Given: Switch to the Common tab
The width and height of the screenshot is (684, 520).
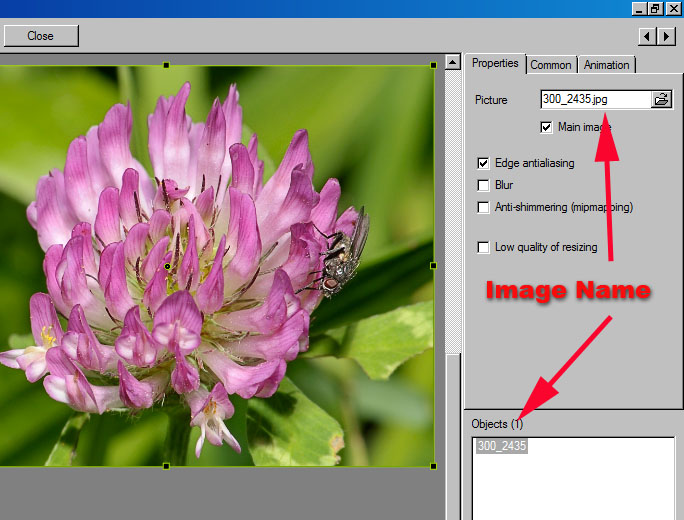Looking at the screenshot, I should click(x=551, y=65).
